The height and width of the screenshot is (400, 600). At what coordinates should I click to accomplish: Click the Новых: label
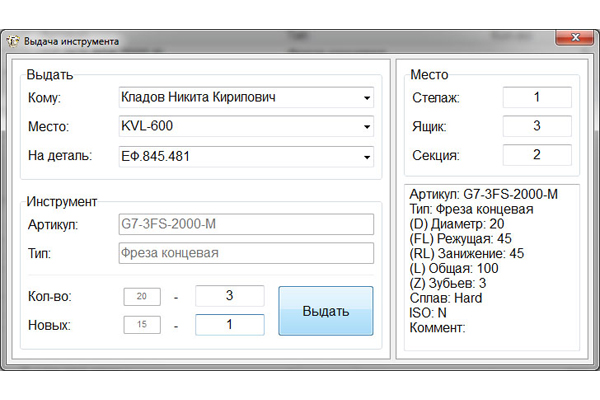pos(49,325)
